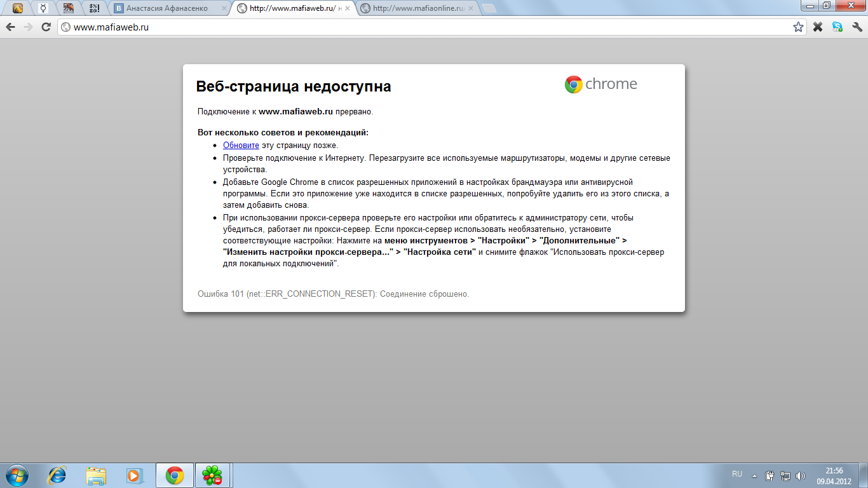The width and height of the screenshot is (868, 488).
Task: Switch to the first pinned tab
Action: click(x=18, y=8)
